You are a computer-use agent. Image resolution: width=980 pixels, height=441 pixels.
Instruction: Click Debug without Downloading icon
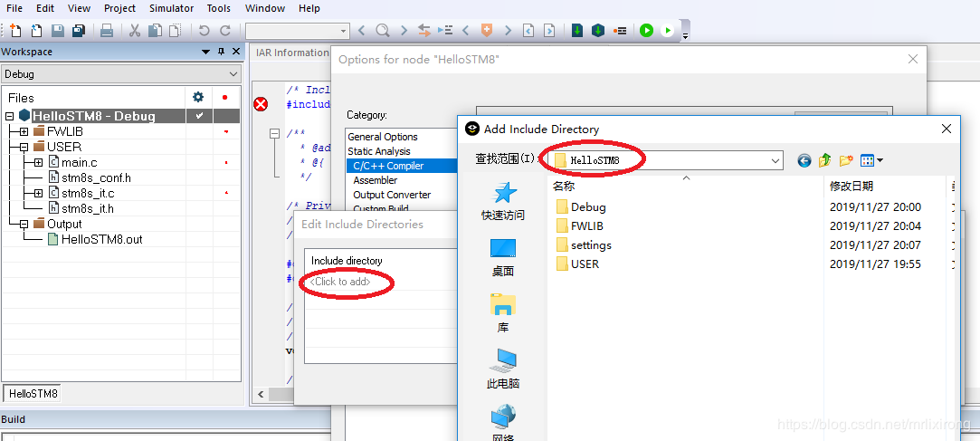(x=668, y=30)
